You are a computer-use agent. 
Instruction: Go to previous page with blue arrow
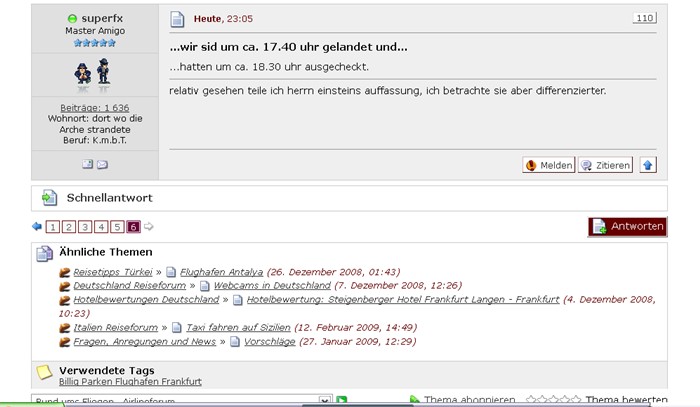click(37, 227)
